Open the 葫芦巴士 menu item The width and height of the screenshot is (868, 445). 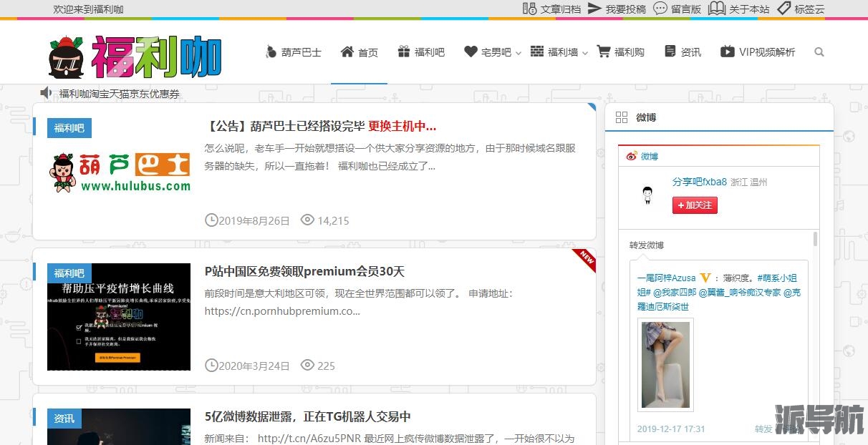coord(293,52)
